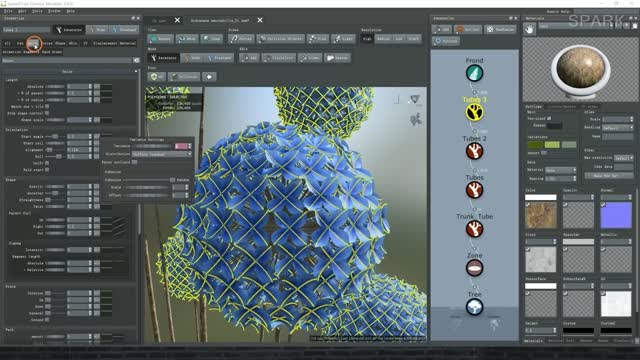
Task: Select Freehand mode in Properties panel
Action: click(x=124, y=30)
